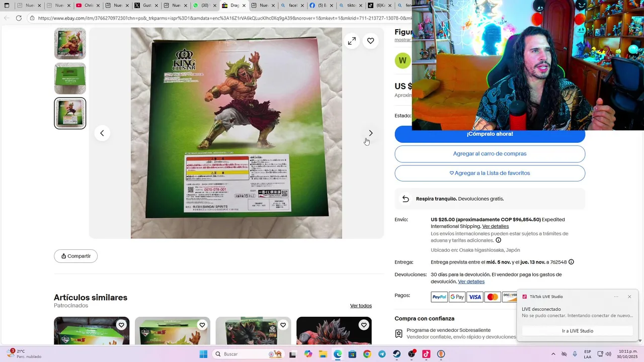
Task: Select the outlined currently active thumbnail
Action: point(70,113)
